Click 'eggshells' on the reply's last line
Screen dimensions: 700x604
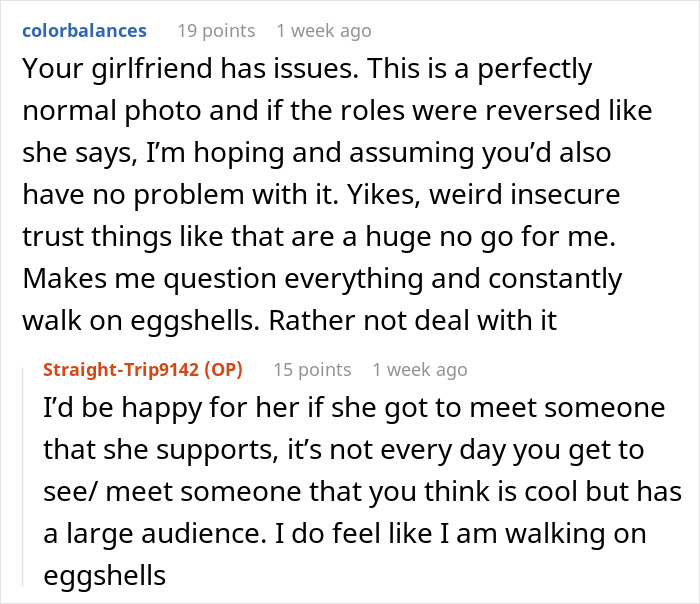[x=103, y=576]
